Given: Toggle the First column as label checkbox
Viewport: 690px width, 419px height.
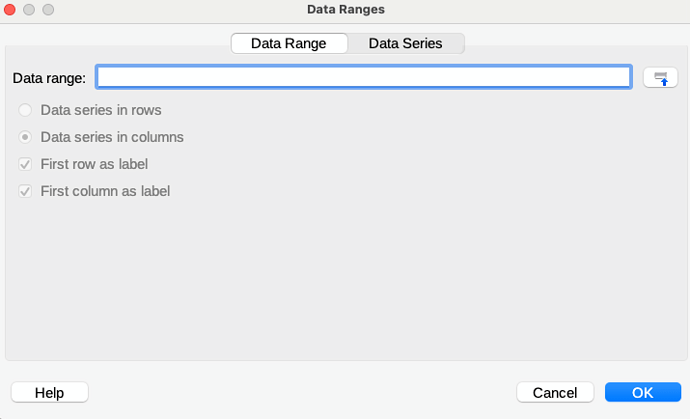Looking at the screenshot, I should tap(26, 191).
